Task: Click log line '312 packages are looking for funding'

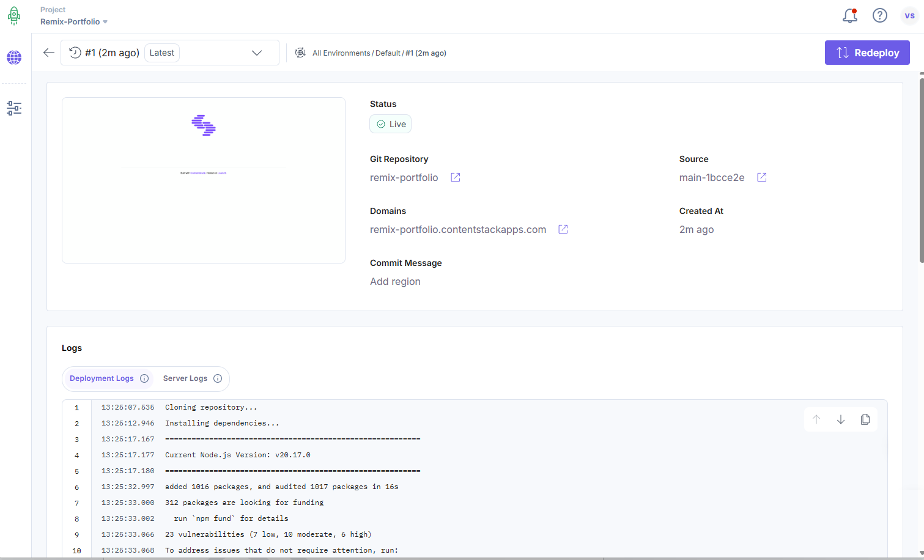Action: 244,503
